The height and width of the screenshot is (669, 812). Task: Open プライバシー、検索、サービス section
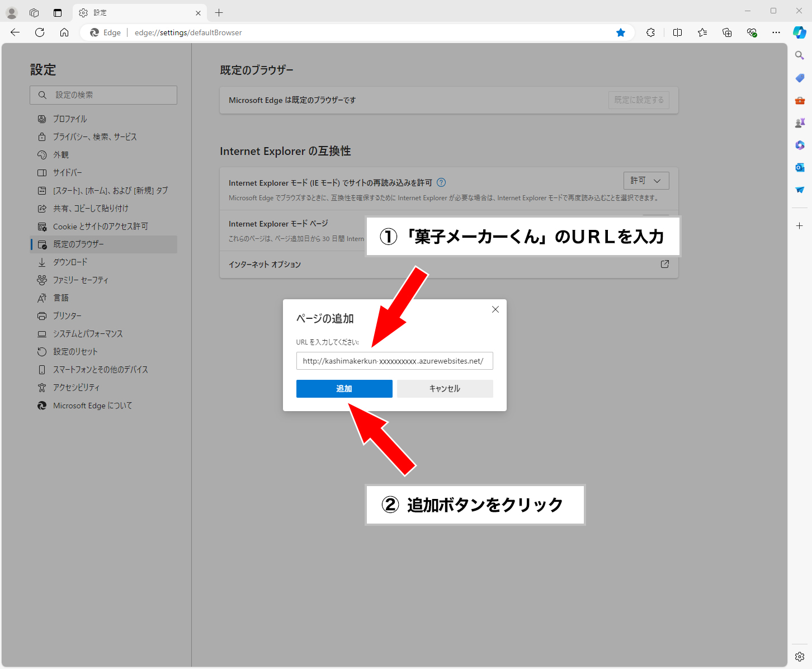point(103,136)
